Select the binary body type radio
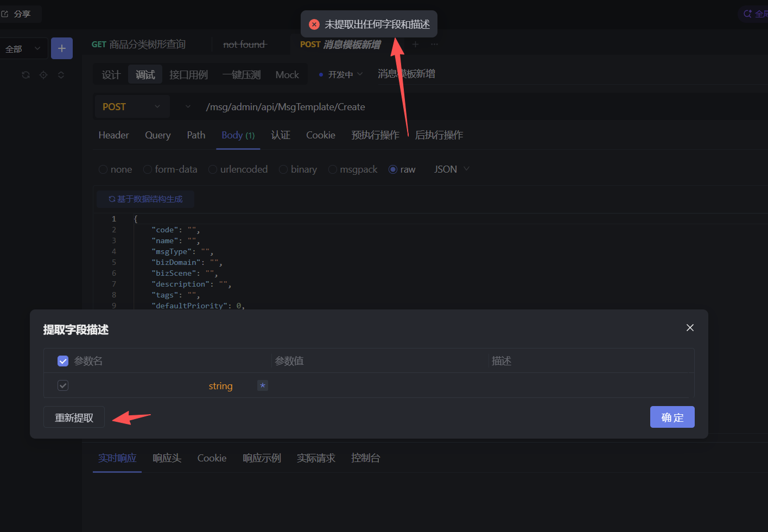This screenshot has width=768, height=532. click(283, 169)
